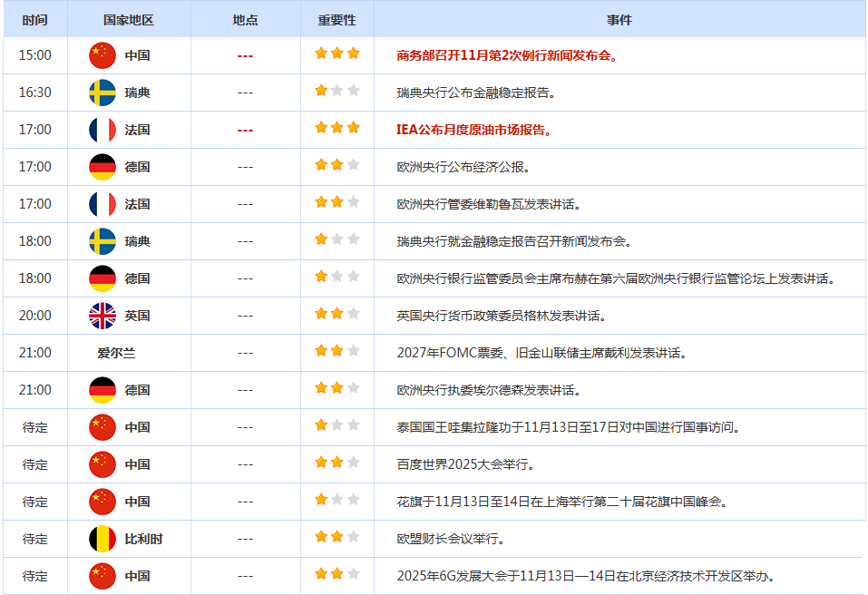This screenshot has height=595, width=868.
Task: Click the 重要性 column header
Action: (x=337, y=21)
